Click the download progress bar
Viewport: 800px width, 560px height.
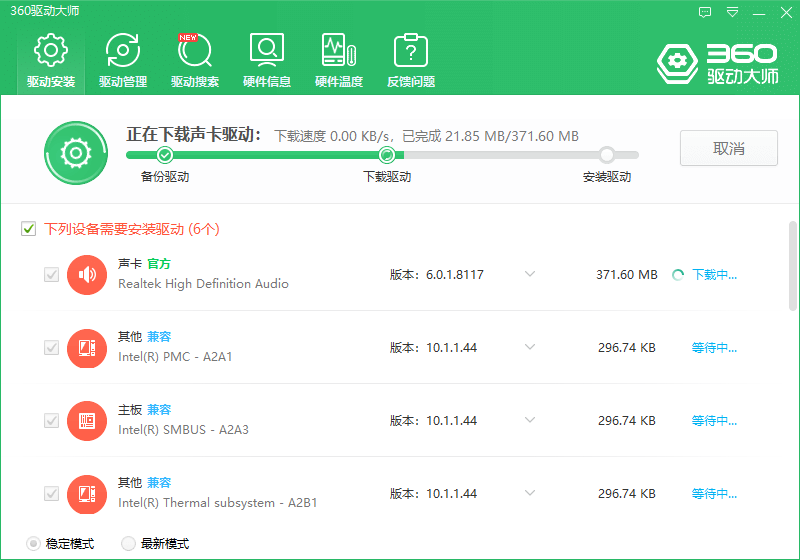[x=382, y=155]
